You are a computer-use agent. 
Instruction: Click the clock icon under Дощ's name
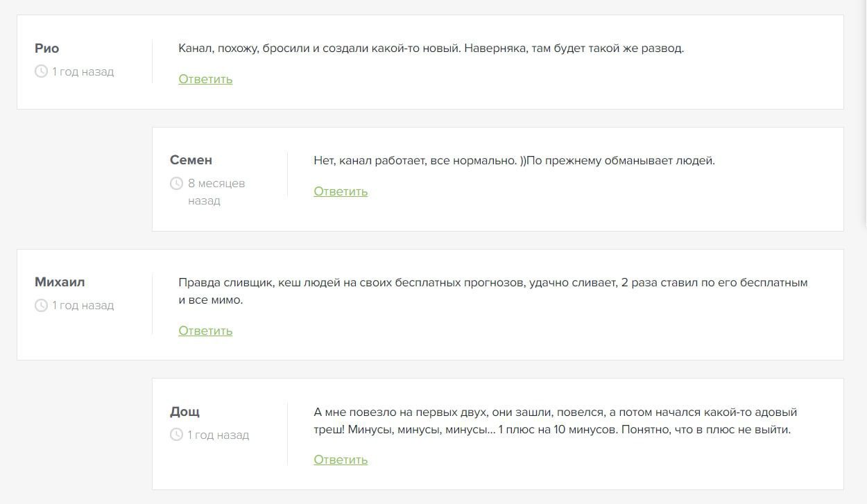pos(176,435)
